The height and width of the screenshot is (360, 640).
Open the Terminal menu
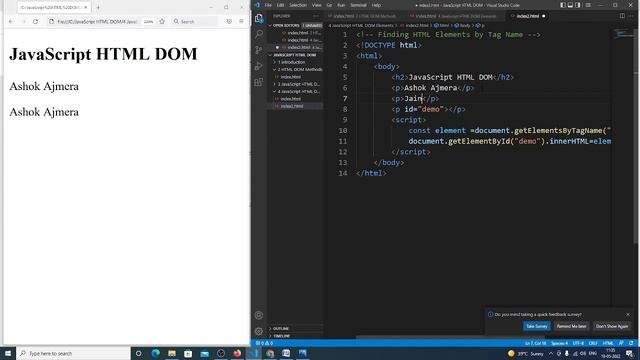pos(358,5)
